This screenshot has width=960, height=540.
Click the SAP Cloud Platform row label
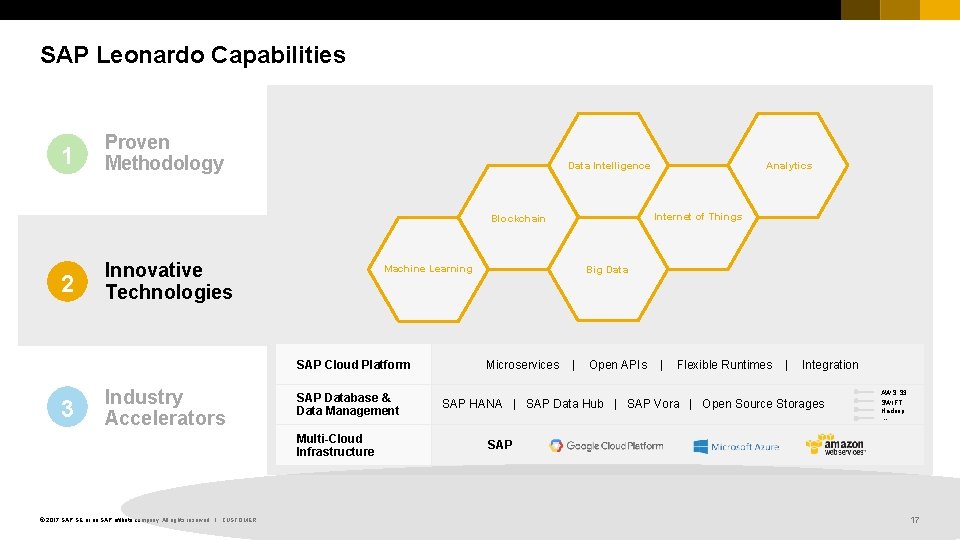pyautogui.click(x=353, y=365)
